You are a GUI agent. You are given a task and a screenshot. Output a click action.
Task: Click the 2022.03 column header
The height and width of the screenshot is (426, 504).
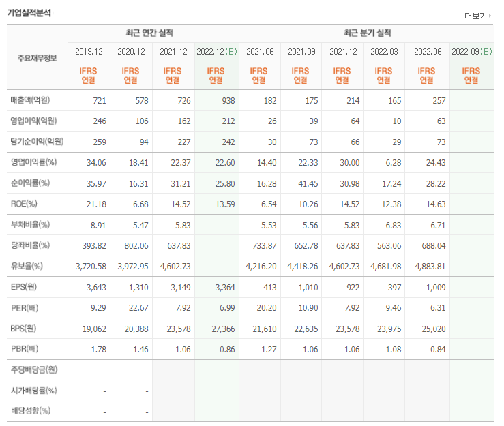(x=384, y=52)
